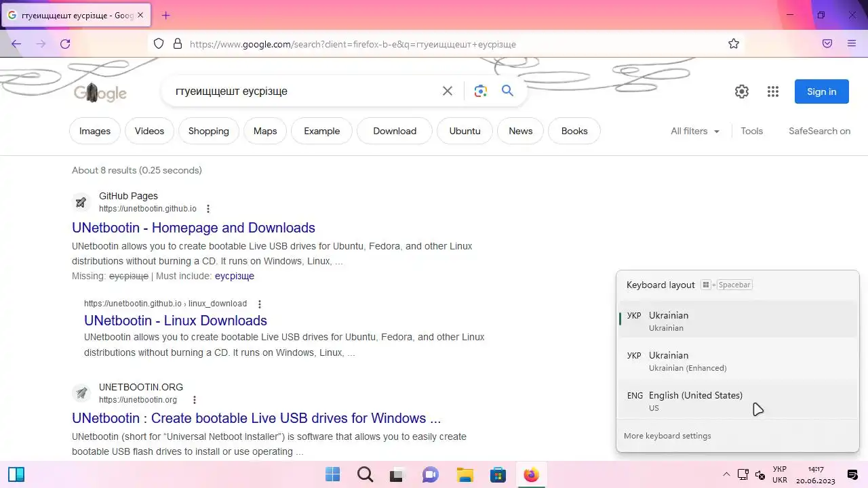Select the Google search browser tab
Screen dimensions: 868x488
click(75, 15)
